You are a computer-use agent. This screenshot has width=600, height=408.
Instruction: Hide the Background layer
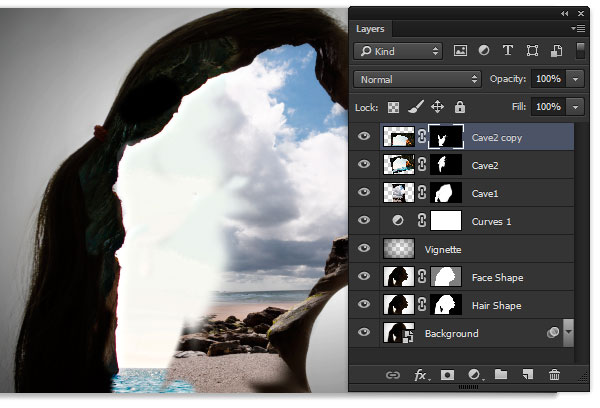pos(364,331)
